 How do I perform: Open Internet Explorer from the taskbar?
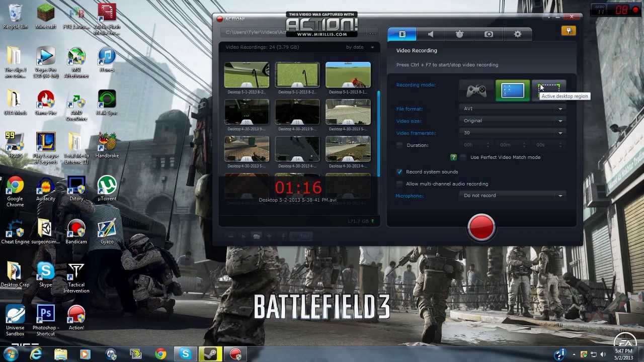point(36,354)
